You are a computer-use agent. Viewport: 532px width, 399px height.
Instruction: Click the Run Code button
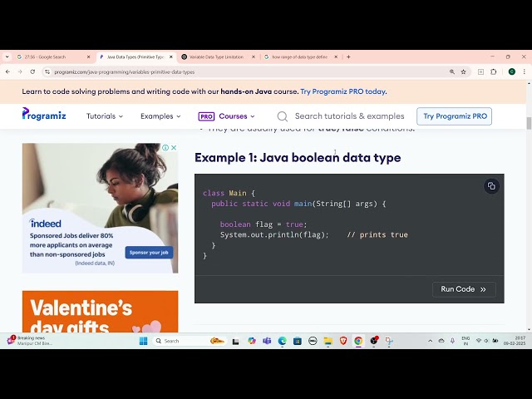click(x=464, y=289)
